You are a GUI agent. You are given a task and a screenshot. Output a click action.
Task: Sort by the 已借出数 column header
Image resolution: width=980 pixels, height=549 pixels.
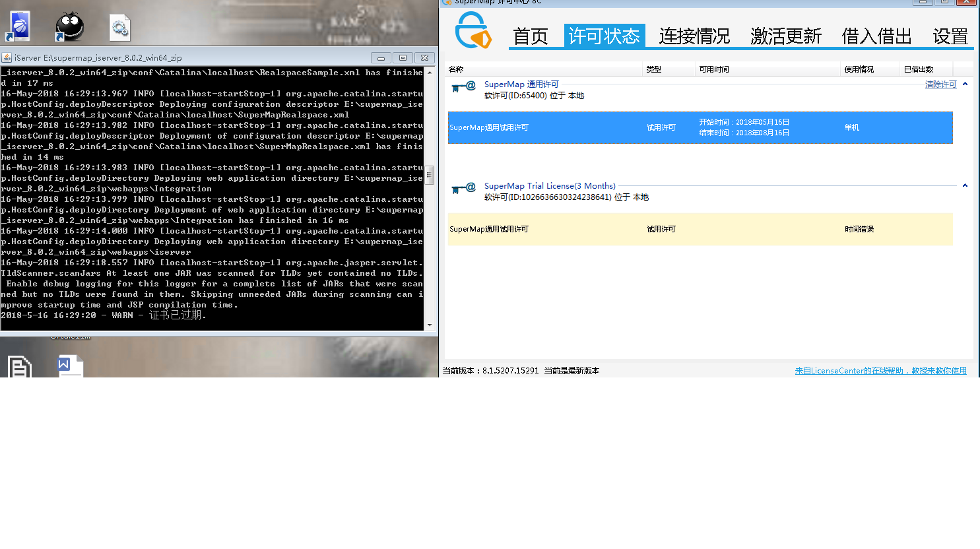click(x=927, y=69)
